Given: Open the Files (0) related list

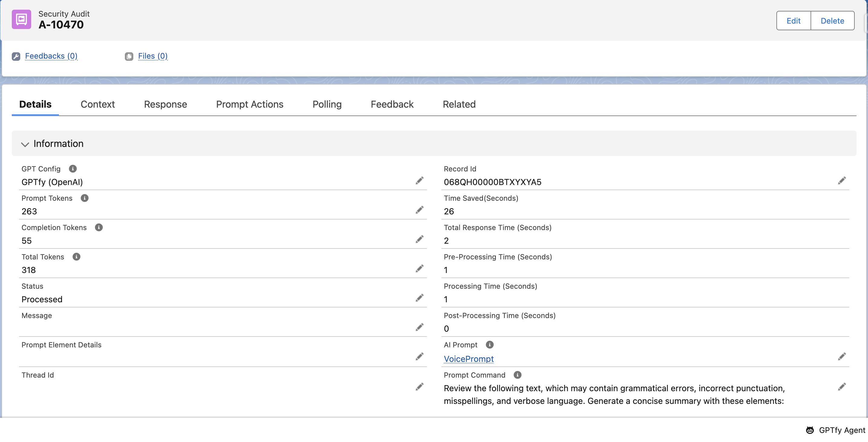Looking at the screenshot, I should (x=153, y=56).
